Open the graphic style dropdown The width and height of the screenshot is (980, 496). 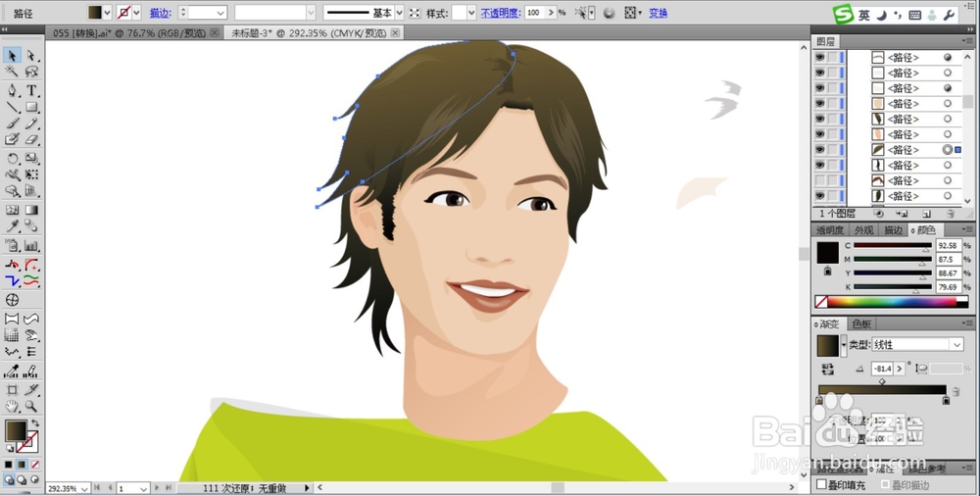pyautogui.click(x=472, y=13)
